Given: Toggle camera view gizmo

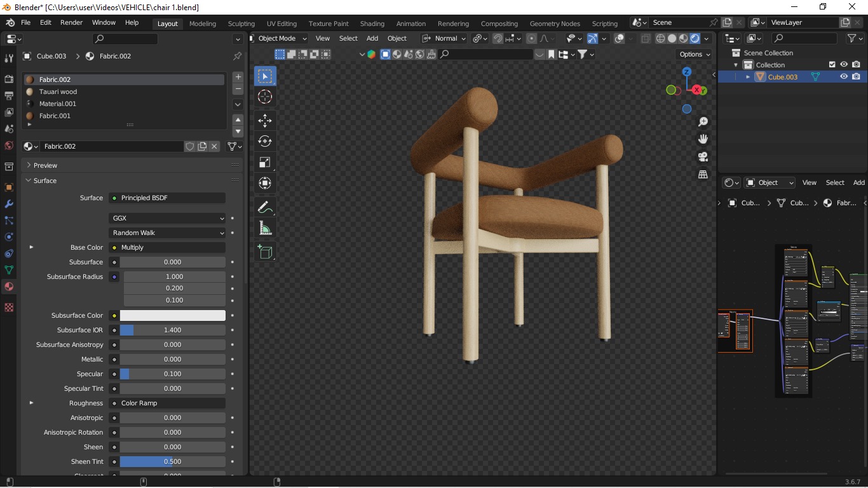Looking at the screenshot, I should (703, 156).
